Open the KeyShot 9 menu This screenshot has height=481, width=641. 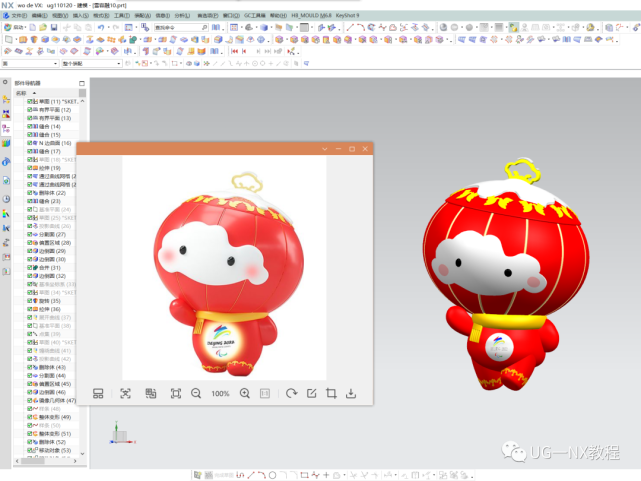(347, 16)
